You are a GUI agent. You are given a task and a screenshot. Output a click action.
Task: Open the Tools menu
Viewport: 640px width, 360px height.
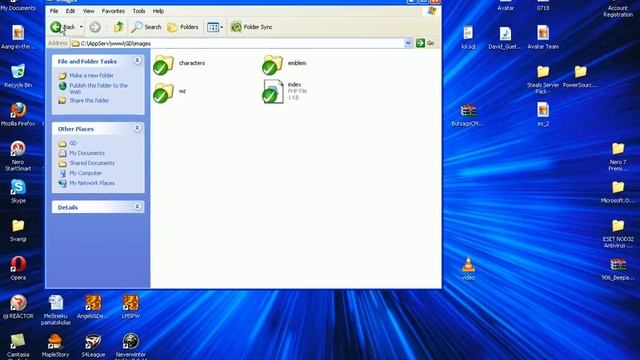click(139, 11)
